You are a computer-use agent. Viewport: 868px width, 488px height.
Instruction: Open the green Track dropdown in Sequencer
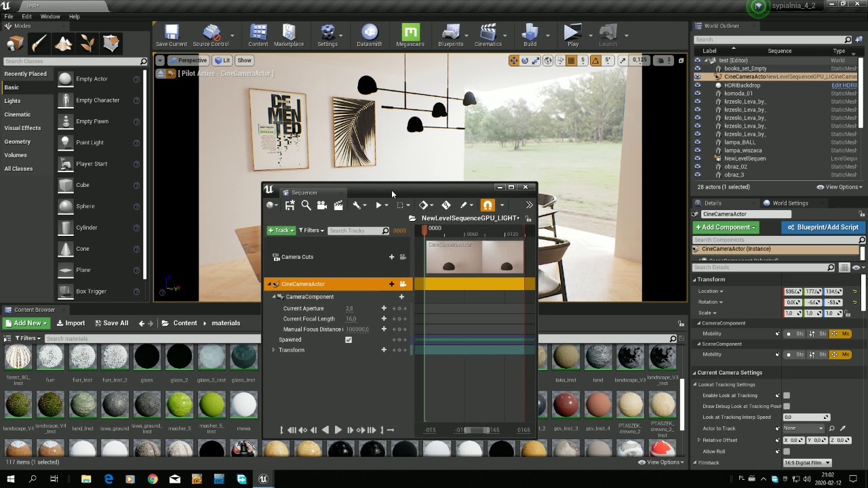coord(281,230)
